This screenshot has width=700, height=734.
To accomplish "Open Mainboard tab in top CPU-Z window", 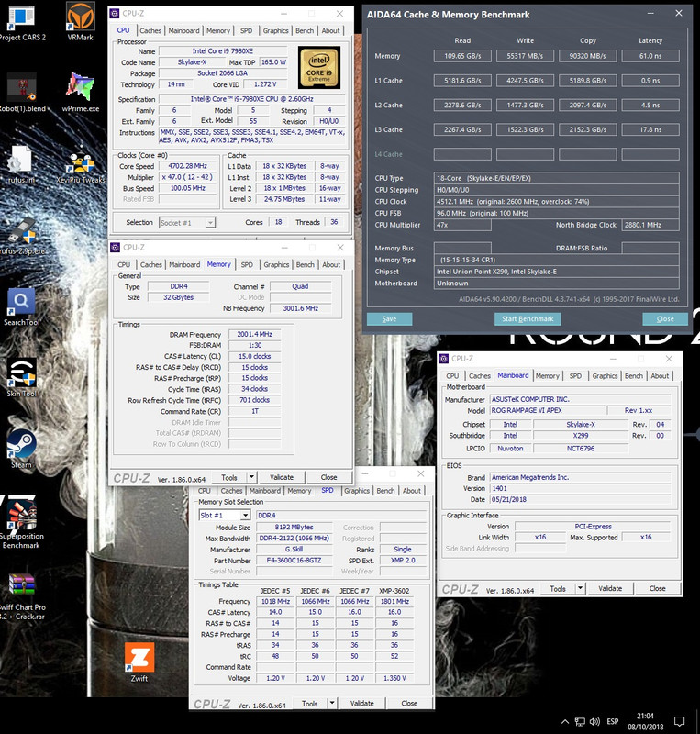I will coord(183,30).
